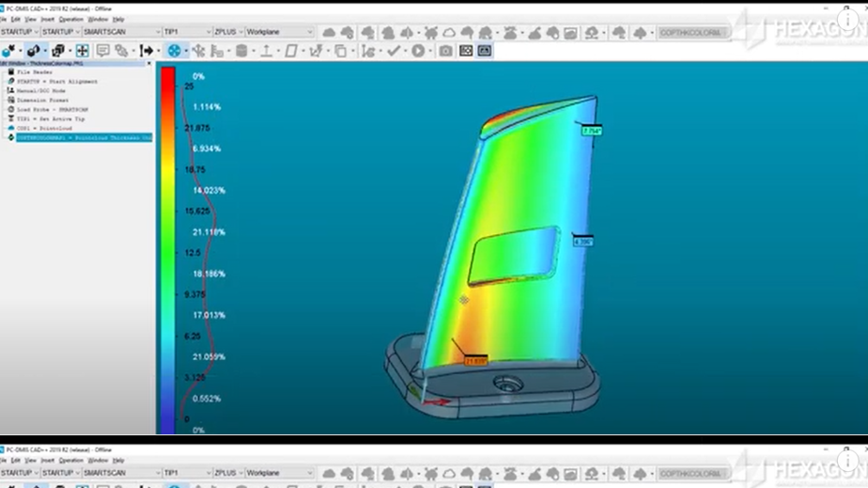The width and height of the screenshot is (868, 488).
Task: Click the Load Probe row's round icon
Action: pos(10,109)
